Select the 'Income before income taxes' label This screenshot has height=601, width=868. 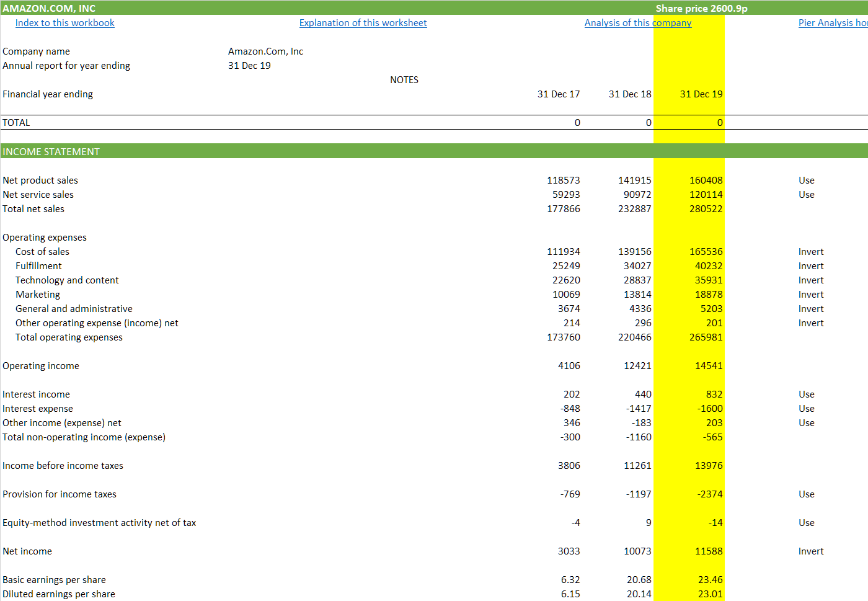point(63,466)
